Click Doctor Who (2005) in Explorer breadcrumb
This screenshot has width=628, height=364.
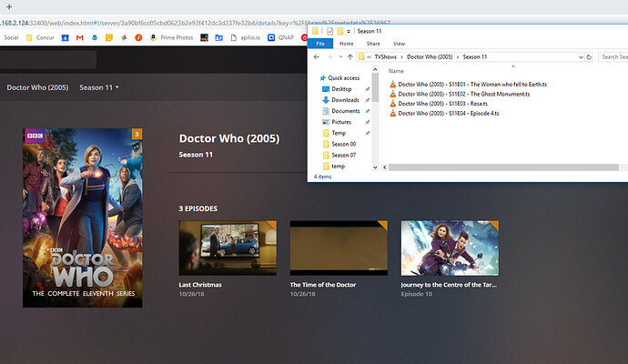430,56
